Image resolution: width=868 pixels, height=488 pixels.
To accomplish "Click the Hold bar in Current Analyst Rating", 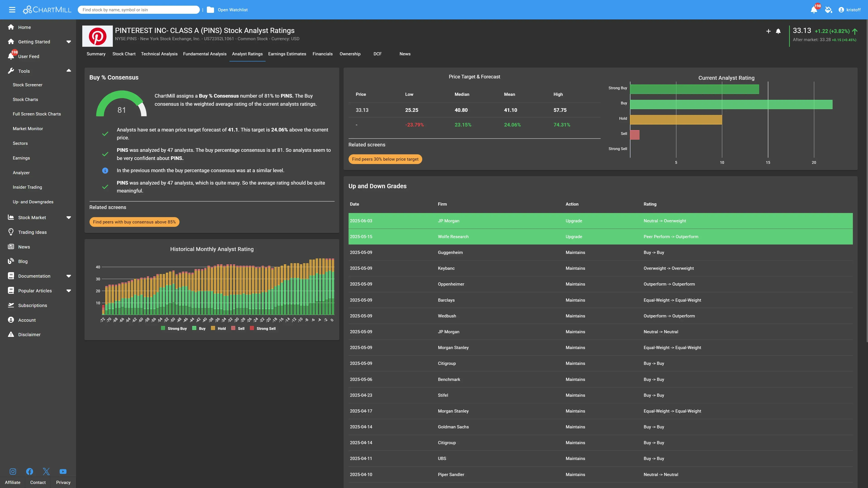I will pyautogui.click(x=676, y=120).
